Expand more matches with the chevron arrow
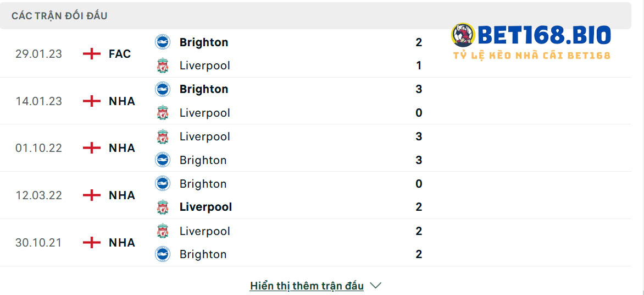The height and width of the screenshot is (295, 644). 375,285
